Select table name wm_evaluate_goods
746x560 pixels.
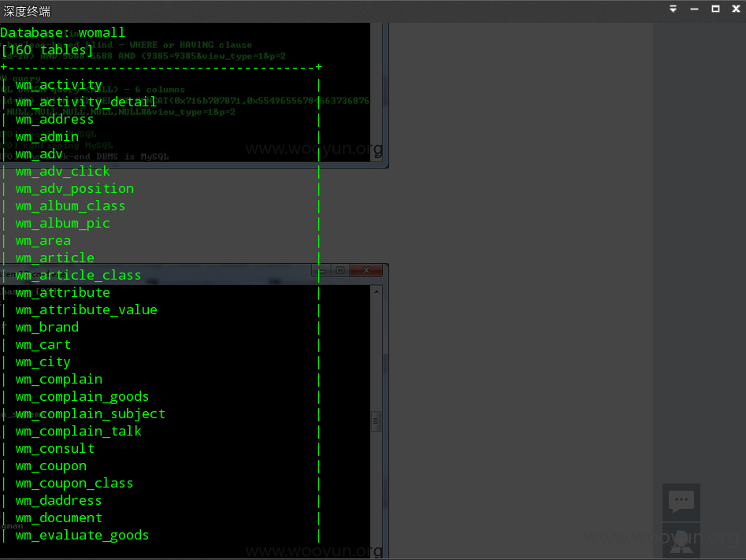pos(82,536)
